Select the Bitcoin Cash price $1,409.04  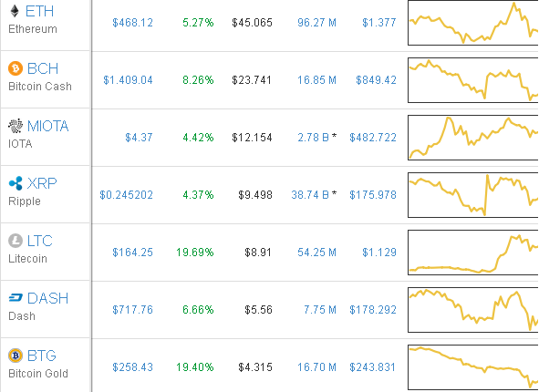tap(128, 80)
